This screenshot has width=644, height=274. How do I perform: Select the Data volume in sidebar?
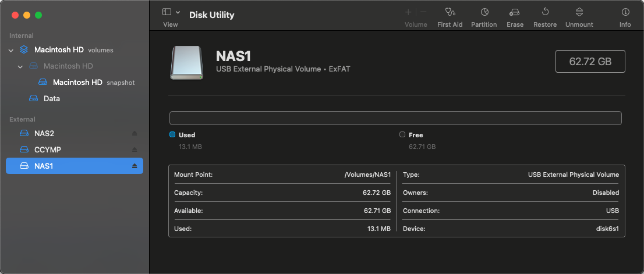pyautogui.click(x=51, y=99)
